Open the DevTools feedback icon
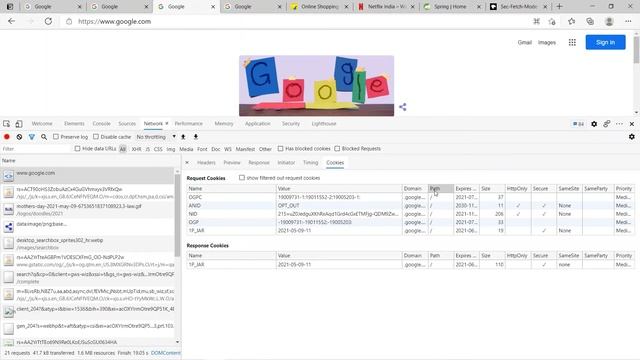The image size is (640, 360). pos(607,124)
